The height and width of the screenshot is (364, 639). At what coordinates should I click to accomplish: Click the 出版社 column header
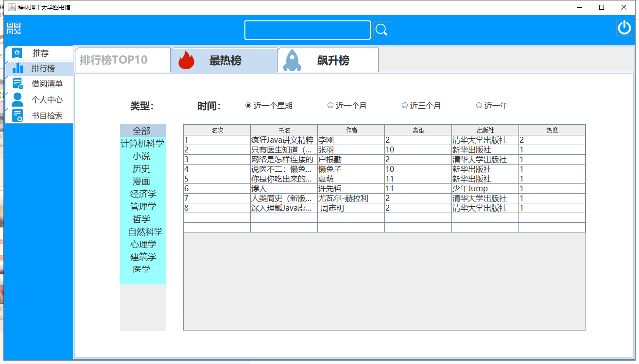click(x=485, y=130)
